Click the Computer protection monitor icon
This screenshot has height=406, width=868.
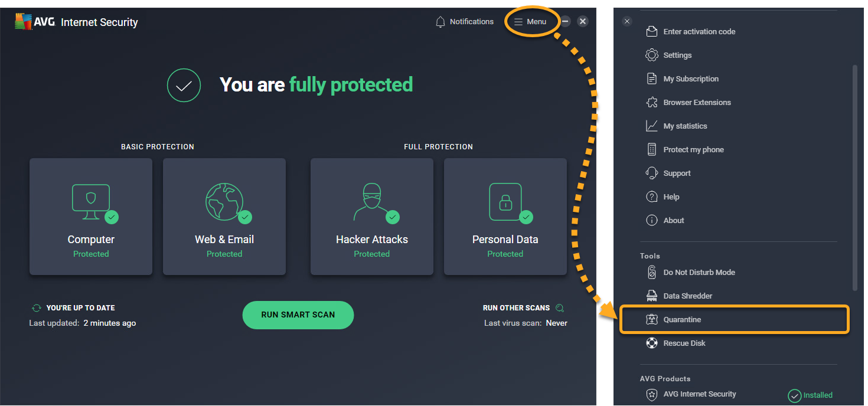pyautogui.click(x=91, y=201)
